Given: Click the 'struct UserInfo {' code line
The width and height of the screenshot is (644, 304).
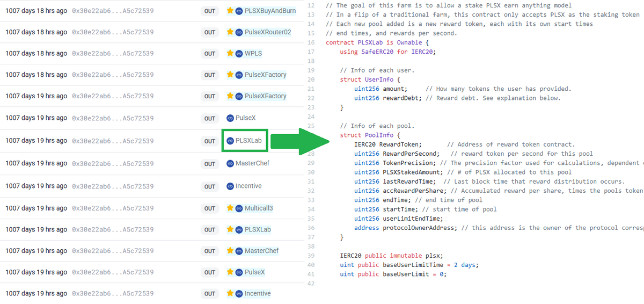Looking at the screenshot, I should click(x=370, y=79).
